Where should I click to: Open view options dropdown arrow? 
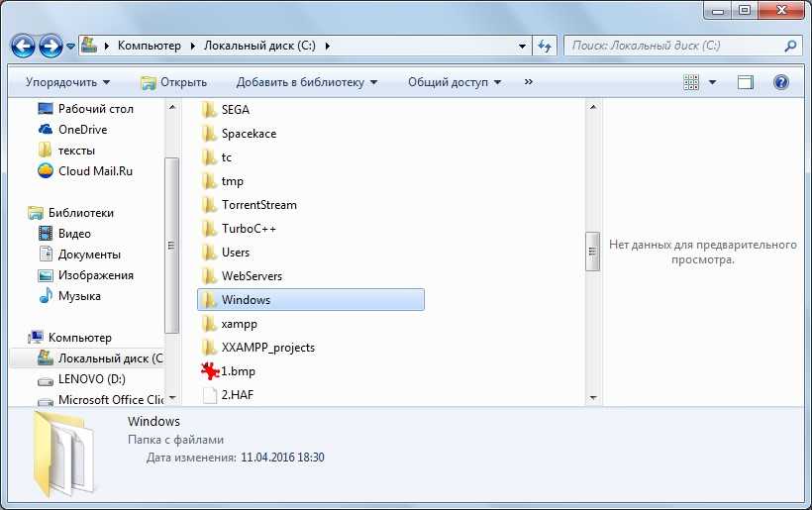713,82
